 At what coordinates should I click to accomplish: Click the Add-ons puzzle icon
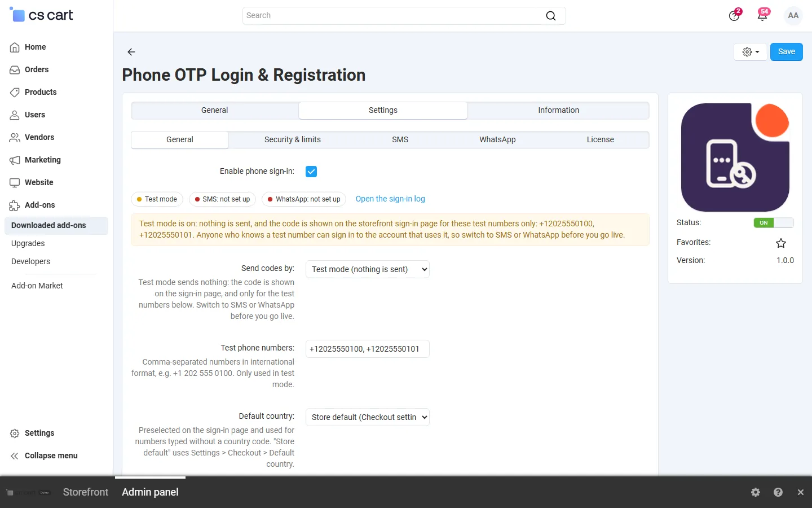(x=15, y=205)
